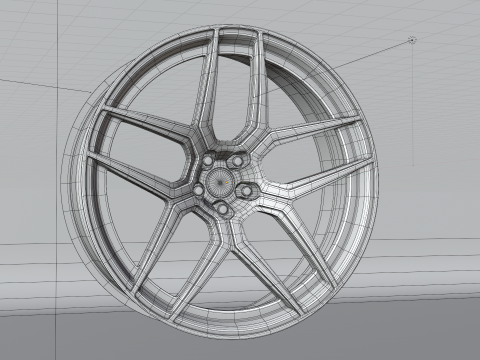Select the lamp object with dotted circle
The image size is (480, 360).
[412, 40]
